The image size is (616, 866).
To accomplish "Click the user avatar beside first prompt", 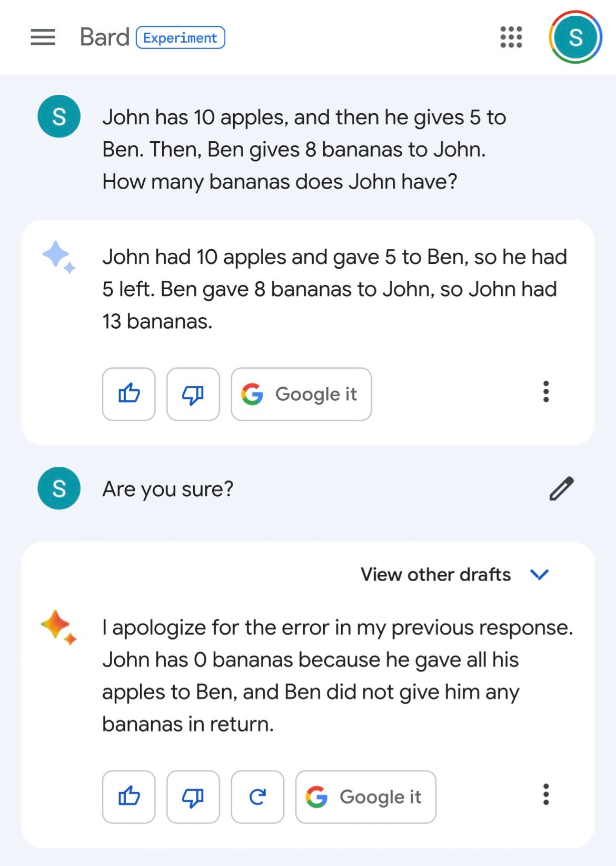I will (59, 116).
